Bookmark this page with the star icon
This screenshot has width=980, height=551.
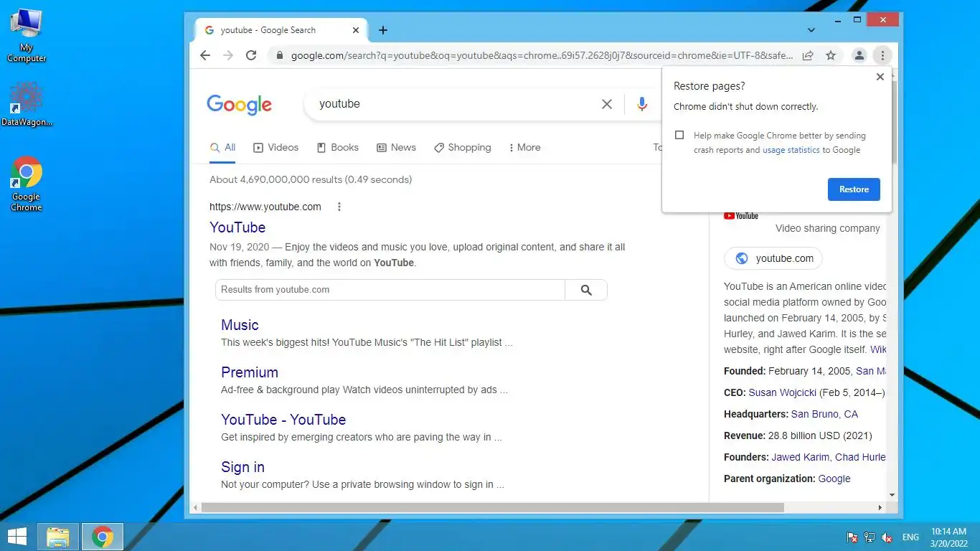click(831, 55)
